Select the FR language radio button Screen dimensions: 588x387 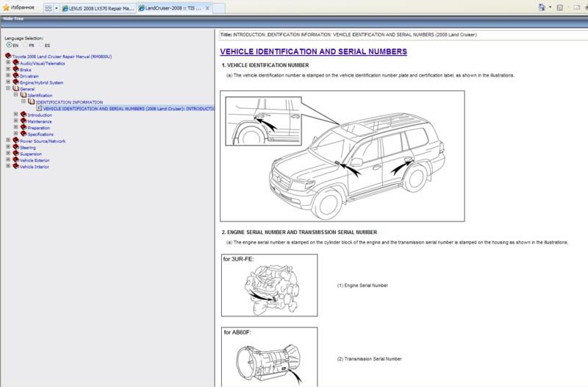[x=25, y=45]
